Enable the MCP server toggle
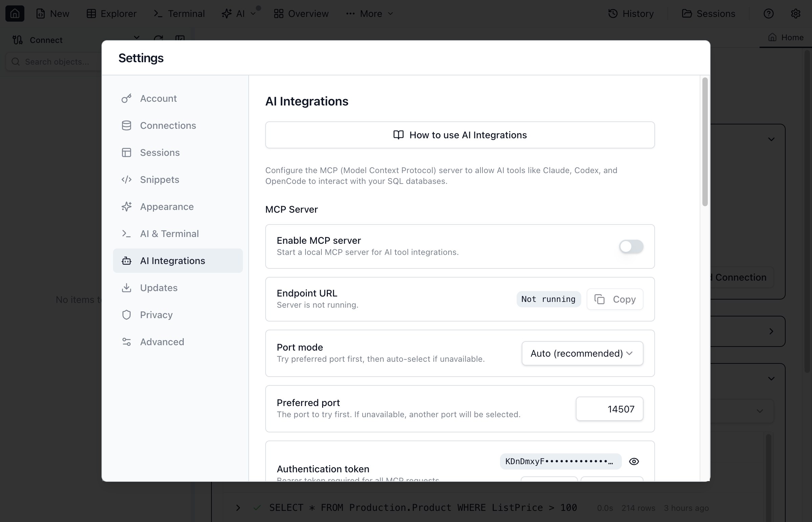Image resolution: width=812 pixels, height=522 pixels. click(630, 246)
